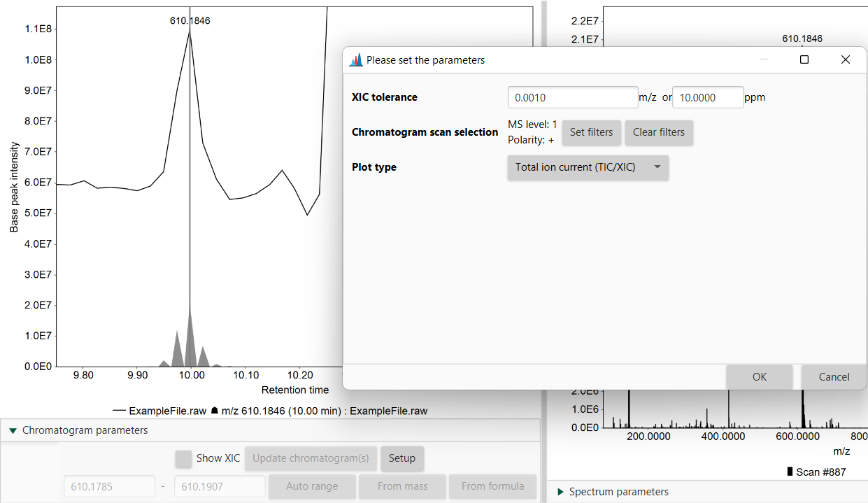The image size is (868, 503).
Task: Click the From formula button
Action: click(x=492, y=486)
